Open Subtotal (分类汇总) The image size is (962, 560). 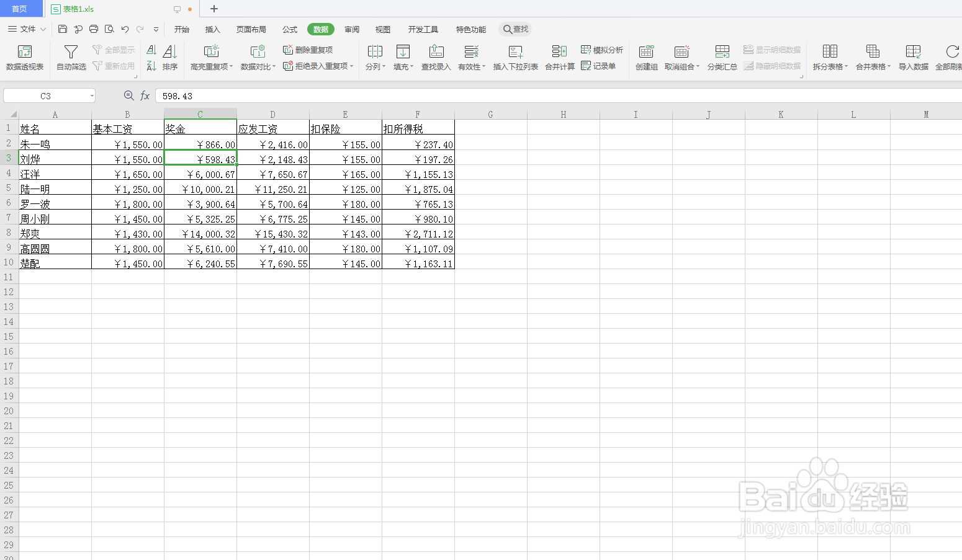722,57
